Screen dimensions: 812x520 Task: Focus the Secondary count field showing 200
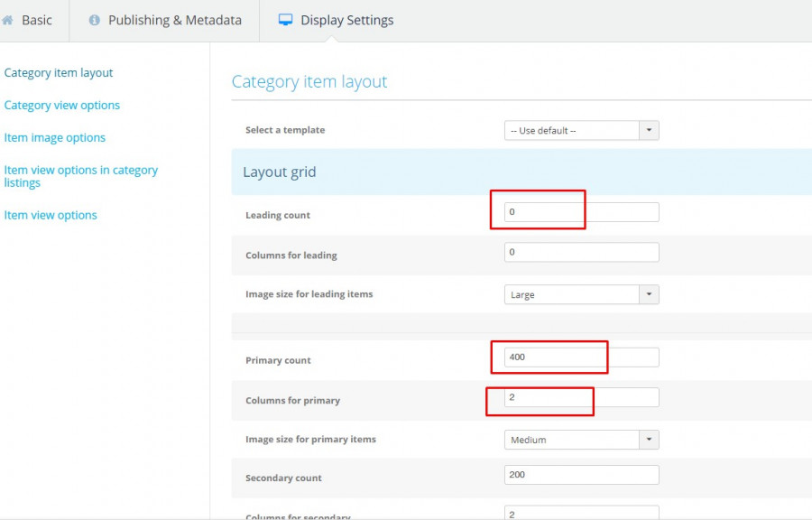point(582,475)
